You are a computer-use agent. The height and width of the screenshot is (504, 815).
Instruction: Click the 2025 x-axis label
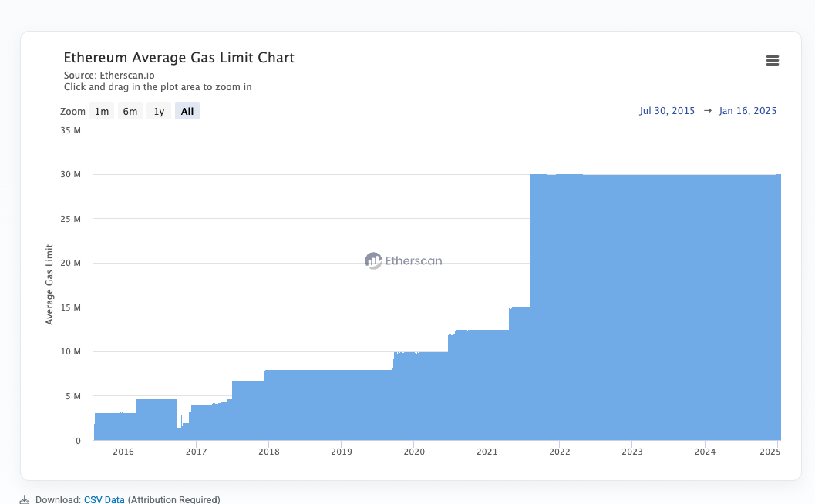[770, 452]
